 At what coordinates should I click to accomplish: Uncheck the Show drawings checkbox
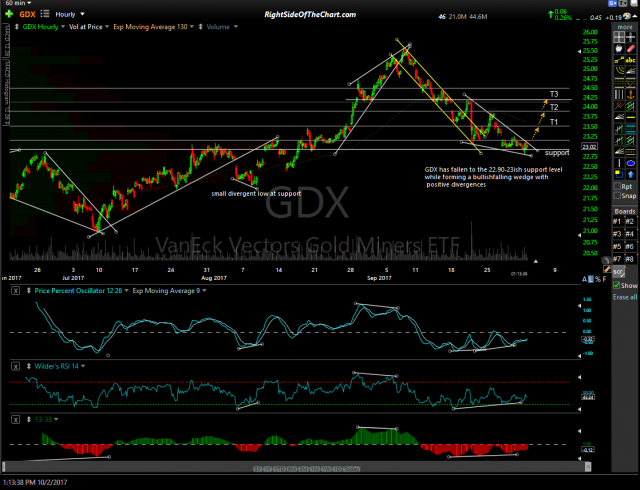617,285
